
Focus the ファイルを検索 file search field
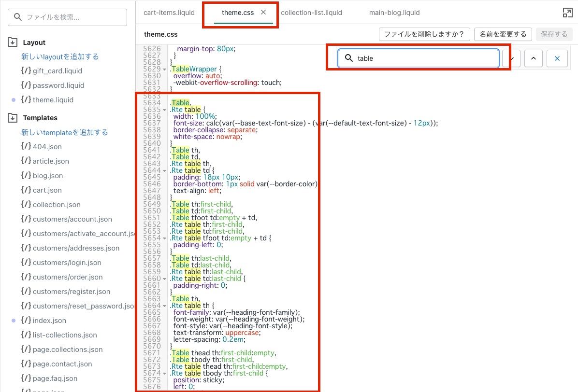68,17
